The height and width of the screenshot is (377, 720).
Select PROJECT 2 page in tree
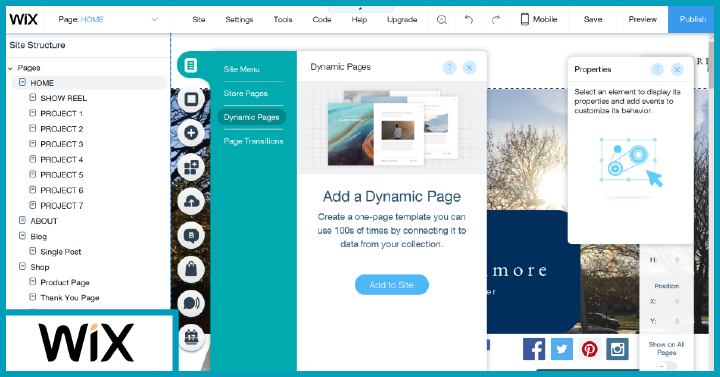click(x=62, y=129)
